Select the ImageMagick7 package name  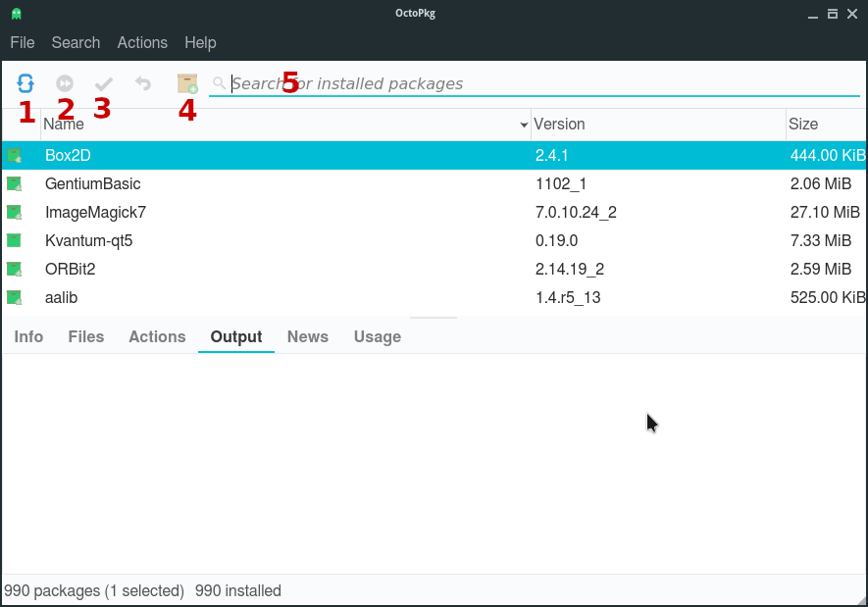point(96,213)
